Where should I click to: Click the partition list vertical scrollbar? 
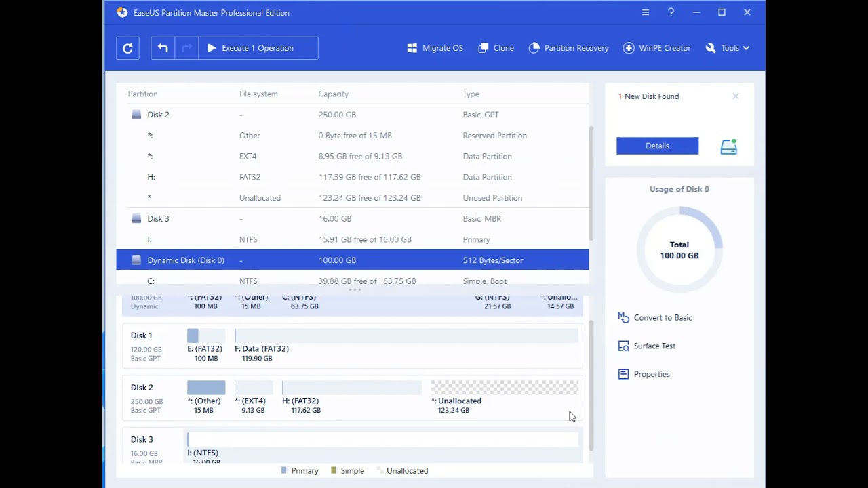tap(591, 183)
